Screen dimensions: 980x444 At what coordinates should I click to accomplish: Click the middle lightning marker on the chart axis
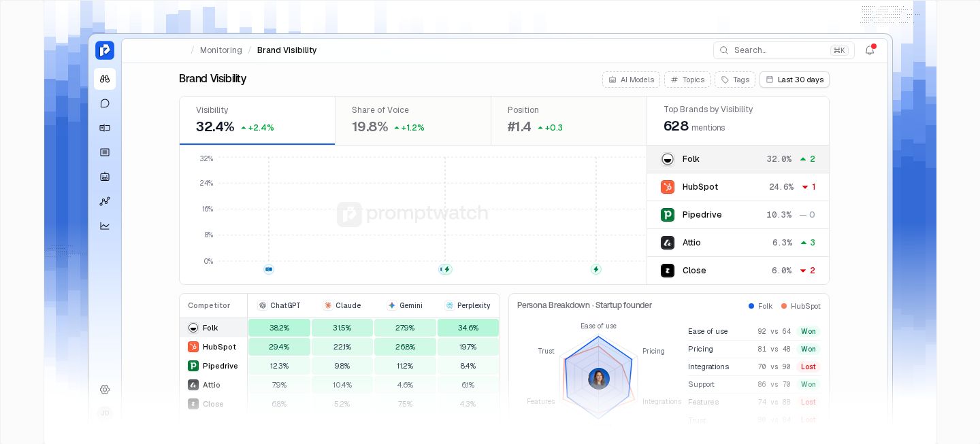[x=446, y=269]
